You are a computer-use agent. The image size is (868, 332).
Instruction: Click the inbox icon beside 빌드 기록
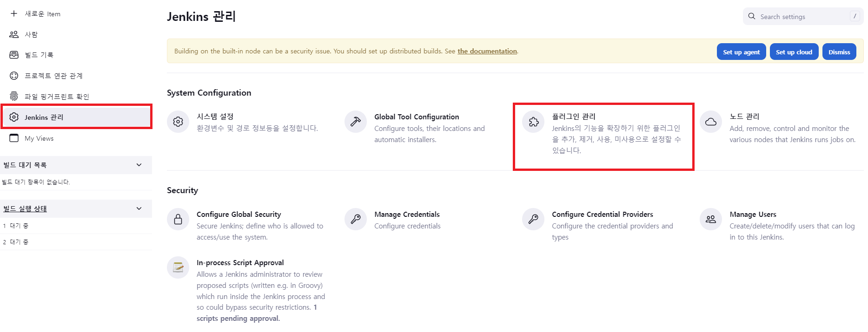click(14, 55)
